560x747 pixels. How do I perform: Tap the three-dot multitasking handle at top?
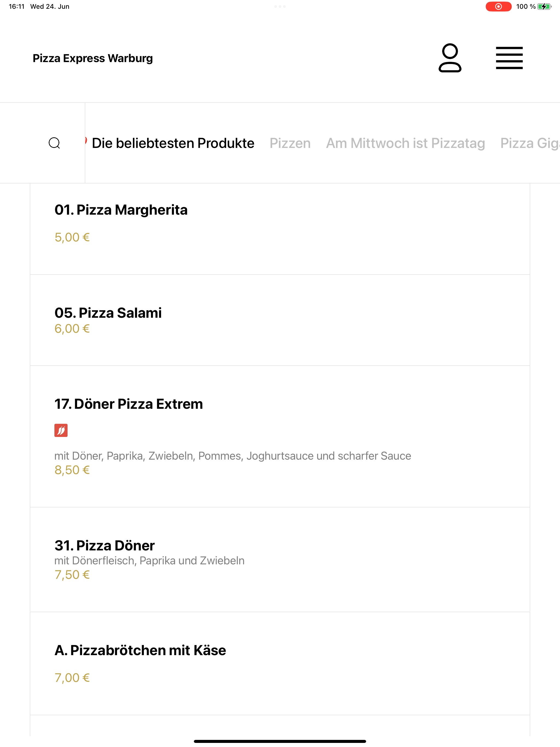(x=280, y=6)
